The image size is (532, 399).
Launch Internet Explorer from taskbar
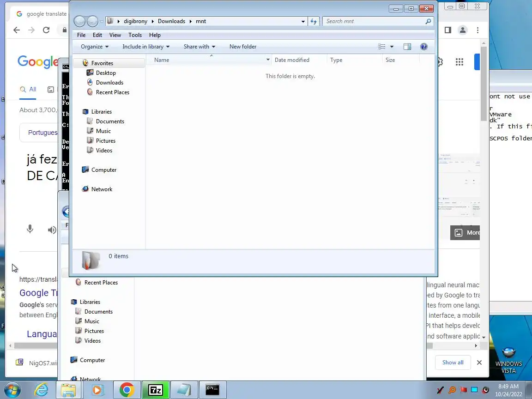(41, 390)
